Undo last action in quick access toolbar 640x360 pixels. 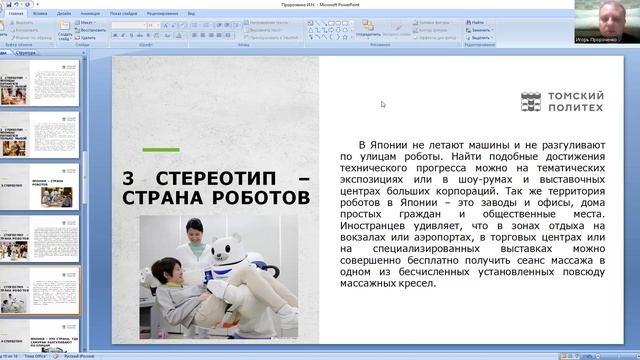[x=17, y=4]
